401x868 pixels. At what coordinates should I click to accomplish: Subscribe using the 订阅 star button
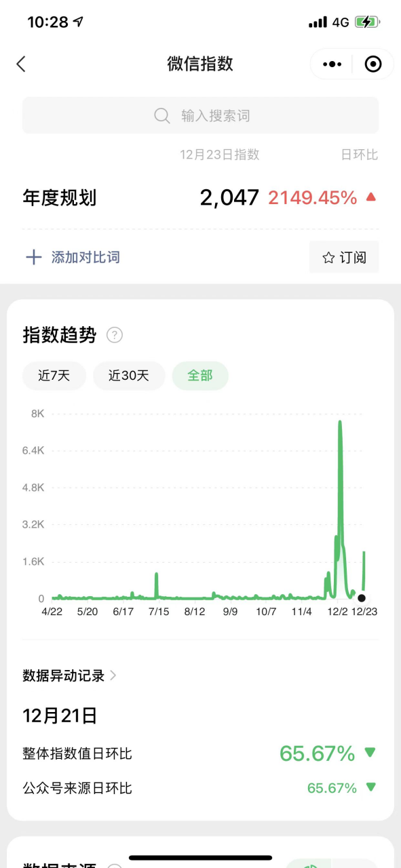[344, 257]
